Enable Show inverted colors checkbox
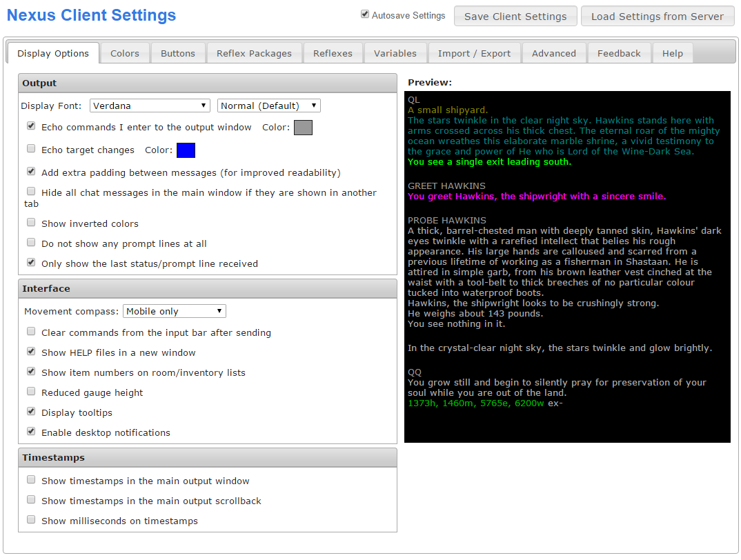The image size is (741, 560). 31,223
